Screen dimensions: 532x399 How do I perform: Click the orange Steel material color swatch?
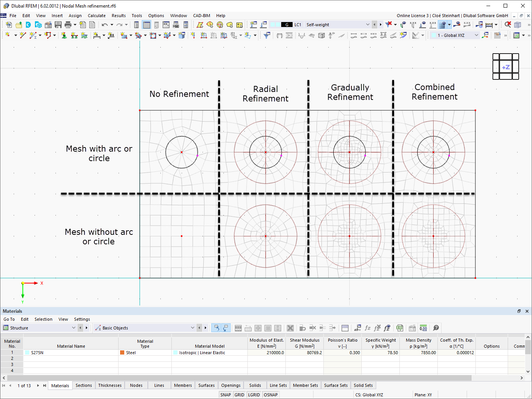tap(122, 352)
